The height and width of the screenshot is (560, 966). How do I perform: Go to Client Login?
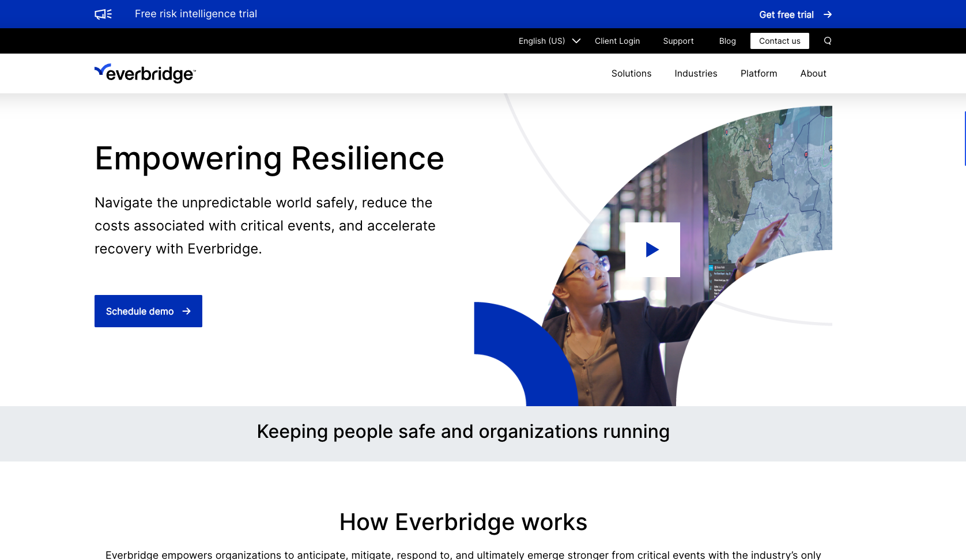617,41
